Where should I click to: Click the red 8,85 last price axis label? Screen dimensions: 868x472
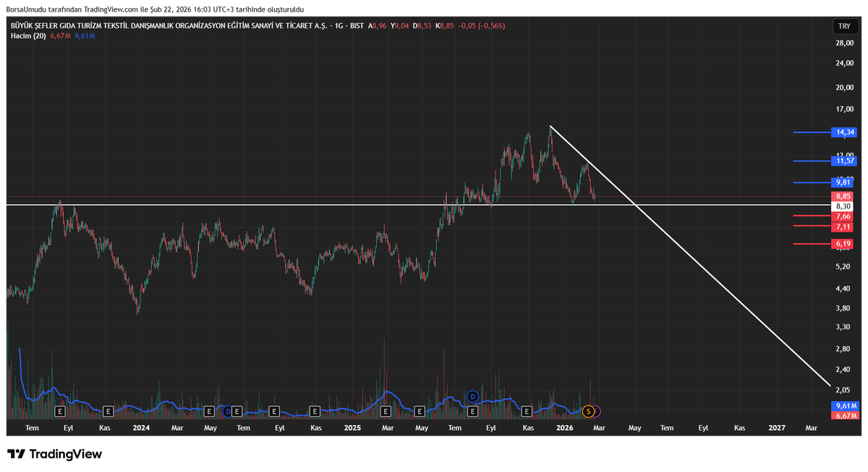[843, 196]
